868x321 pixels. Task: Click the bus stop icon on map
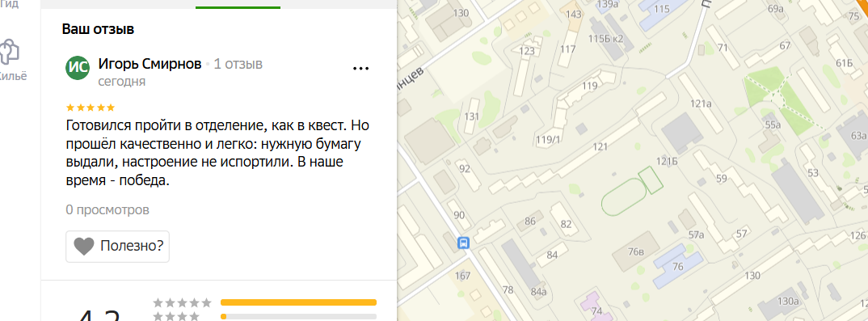click(x=463, y=243)
